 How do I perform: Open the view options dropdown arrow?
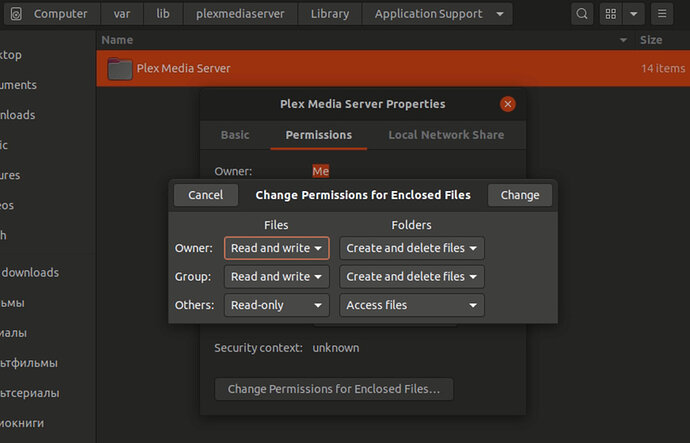click(x=635, y=14)
